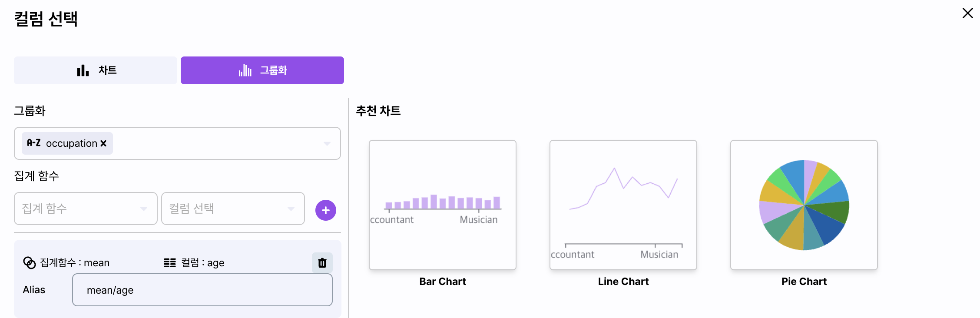
Task: Click the grouped bars icon in the 그룹화 tab
Action: pyautogui.click(x=245, y=70)
